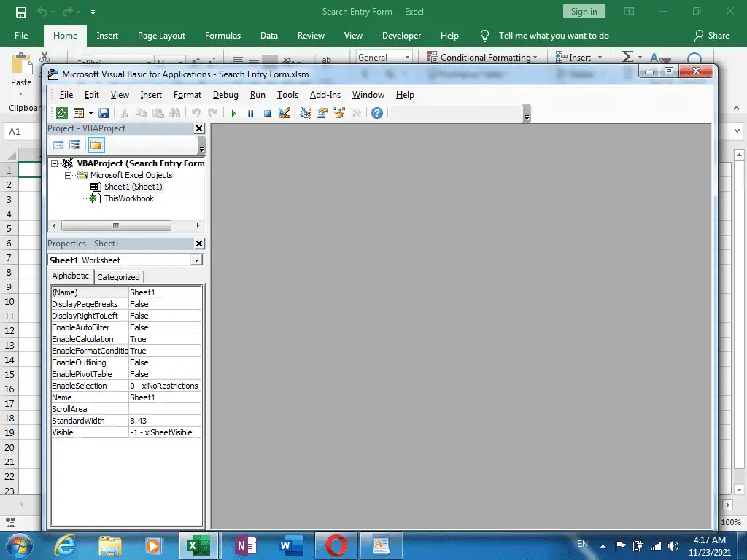747x560 pixels.
Task: Open Opera browser from the taskbar
Action: 336,545
